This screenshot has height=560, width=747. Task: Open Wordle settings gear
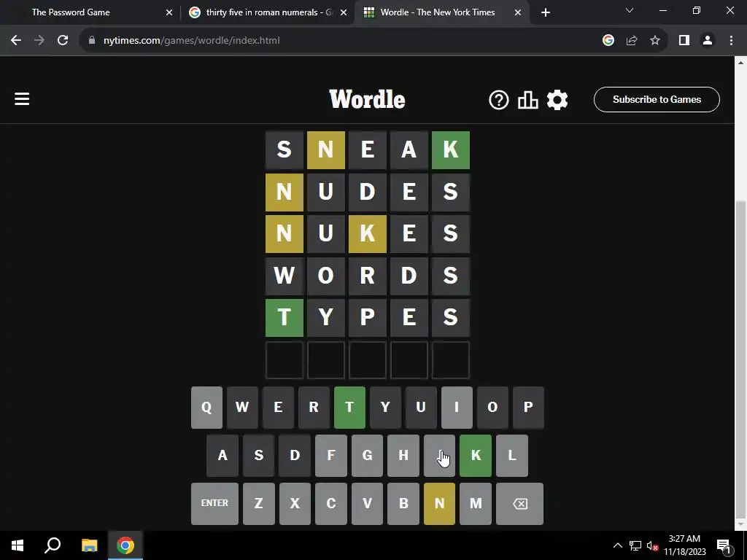pyautogui.click(x=557, y=100)
